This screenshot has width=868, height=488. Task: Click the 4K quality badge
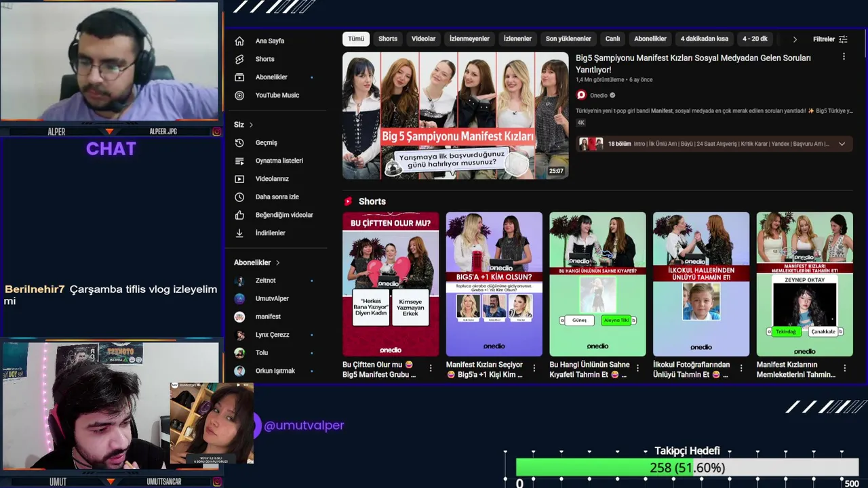point(580,123)
